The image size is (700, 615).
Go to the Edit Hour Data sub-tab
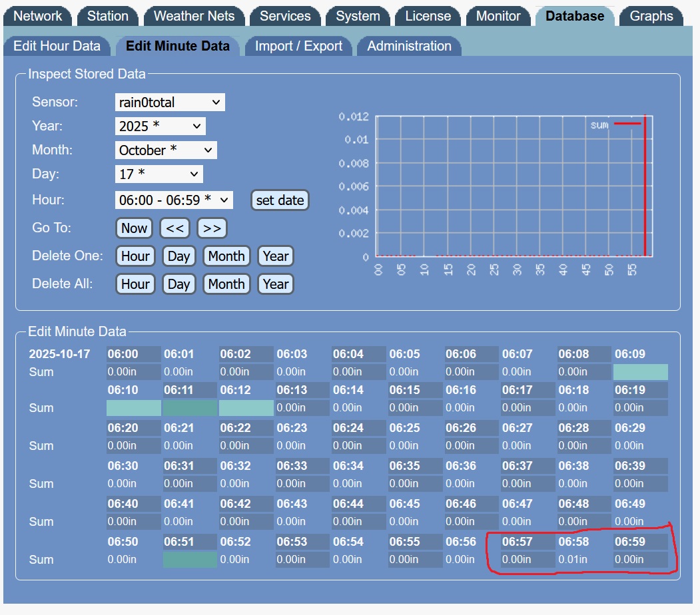tap(57, 46)
